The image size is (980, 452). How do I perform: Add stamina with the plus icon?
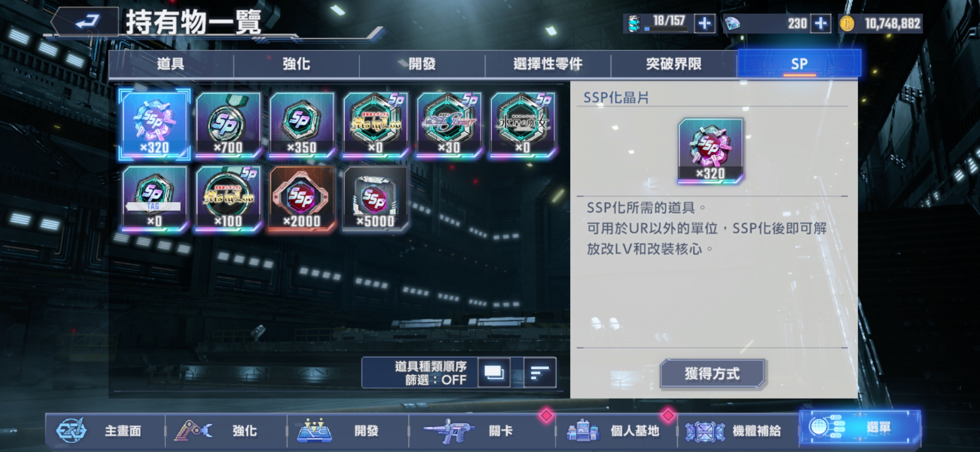coord(705,23)
